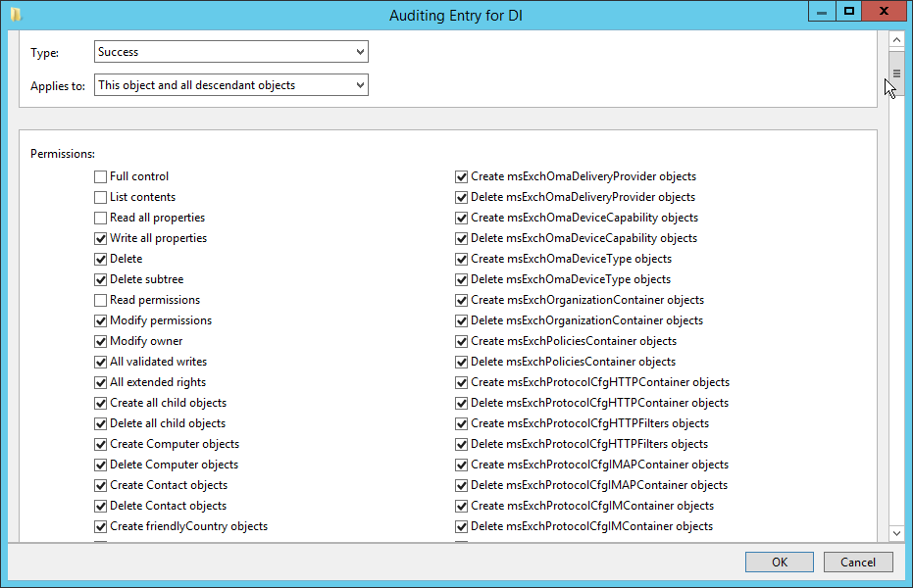This screenshot has width=913, height=588.
Task: Uncheck Create msExchOmaDeliveryProvider objects
Action: 462,177
